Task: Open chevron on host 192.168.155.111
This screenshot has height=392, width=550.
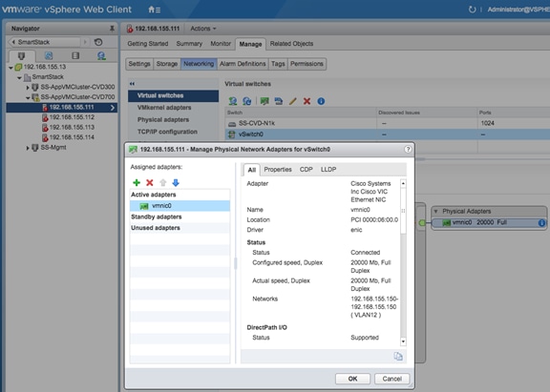Action: tap(113, 108)
